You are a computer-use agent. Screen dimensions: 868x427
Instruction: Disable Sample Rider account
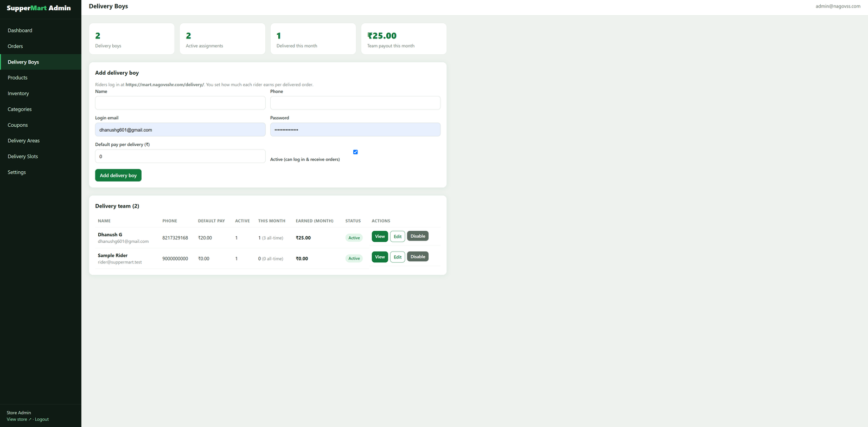coord(418,257)
